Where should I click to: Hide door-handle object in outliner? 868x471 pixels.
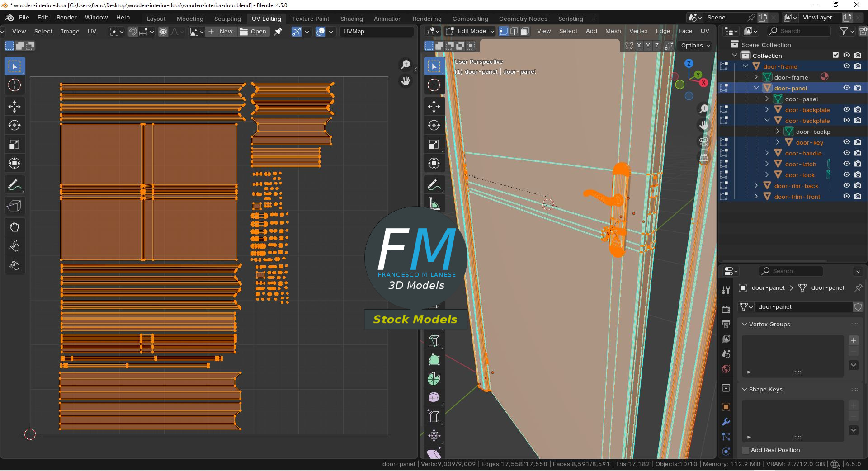point(846,153)
